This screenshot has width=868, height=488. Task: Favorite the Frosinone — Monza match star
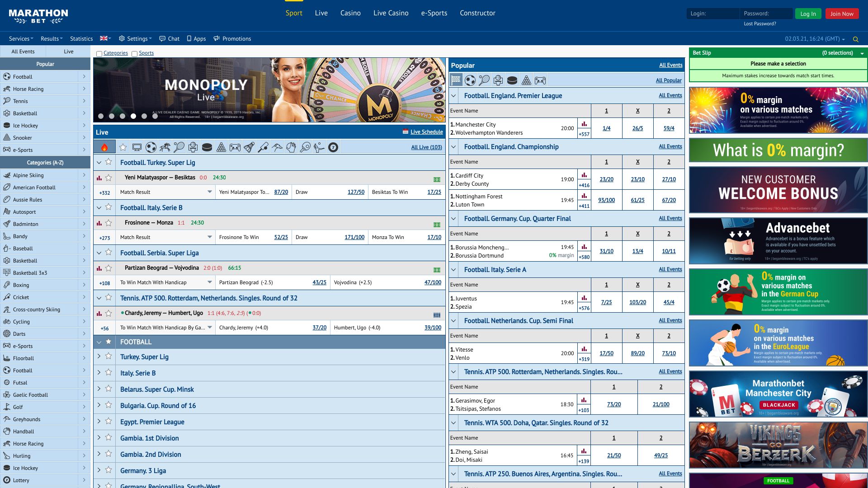(x=108, y=223)
